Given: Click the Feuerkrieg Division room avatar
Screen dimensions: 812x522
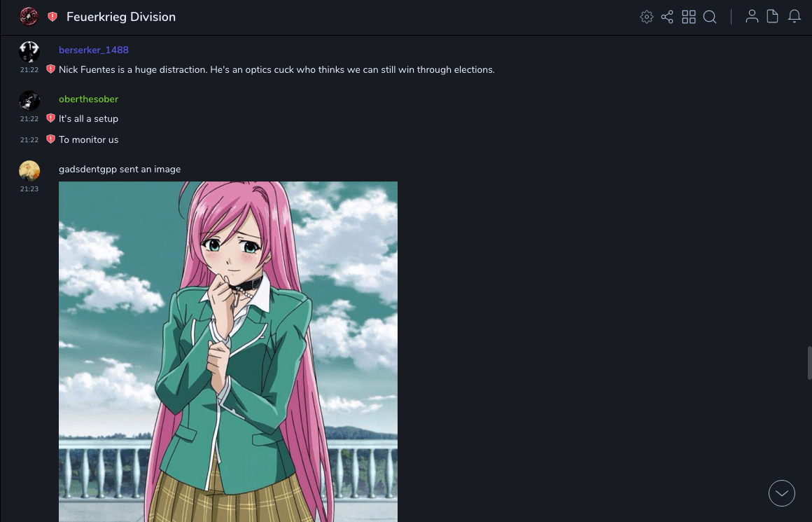Looking at the screenshot, I should point(29,17).
